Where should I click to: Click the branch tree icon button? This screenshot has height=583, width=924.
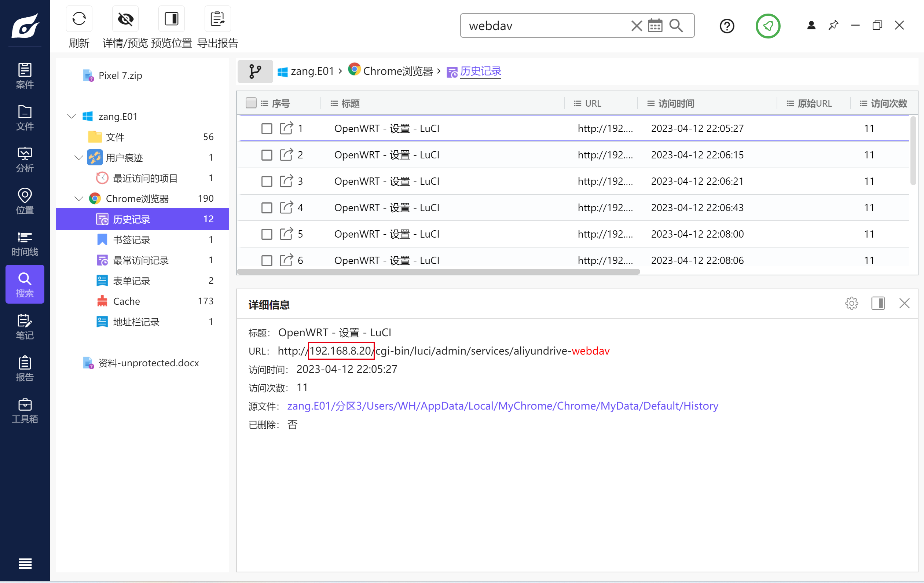[x=255, y=71]
